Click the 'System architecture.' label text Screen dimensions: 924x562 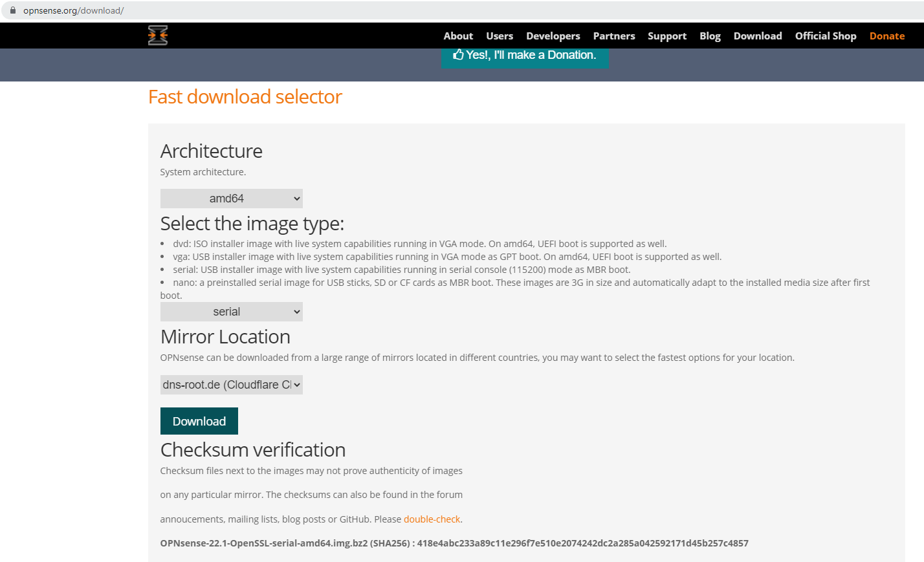203,172
